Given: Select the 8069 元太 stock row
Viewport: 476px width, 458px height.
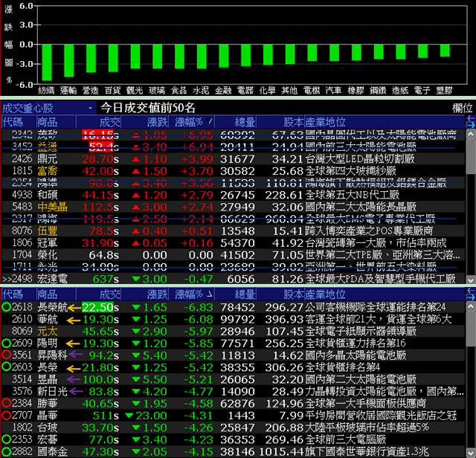Looking at the screenshot, I should pos(233,331).
